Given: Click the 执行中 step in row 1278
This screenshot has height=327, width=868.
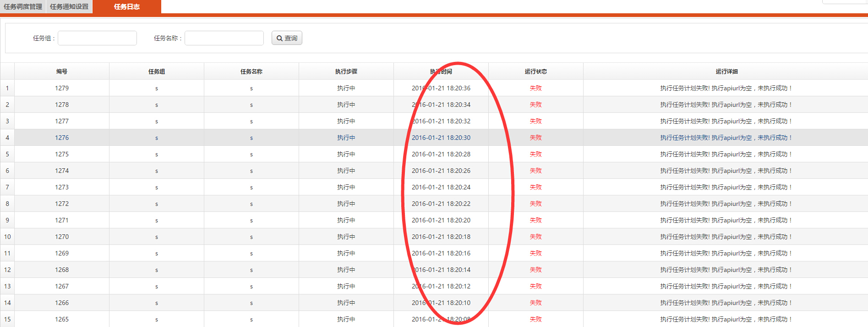Looking at the screenshot, I should (346, 105).
